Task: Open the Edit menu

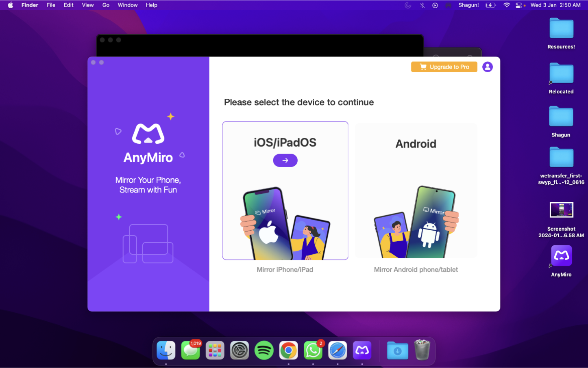Action: pyautogui.click(x=69, y=5)
